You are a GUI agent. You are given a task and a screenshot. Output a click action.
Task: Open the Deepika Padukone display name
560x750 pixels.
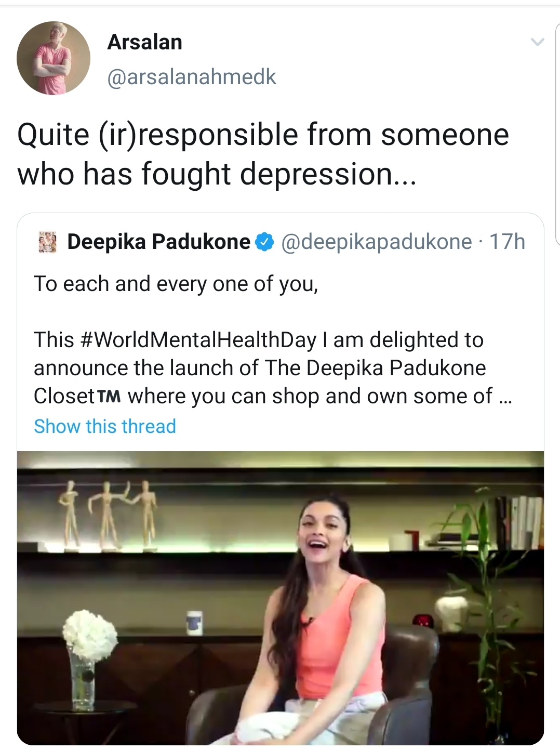[158, 242]
